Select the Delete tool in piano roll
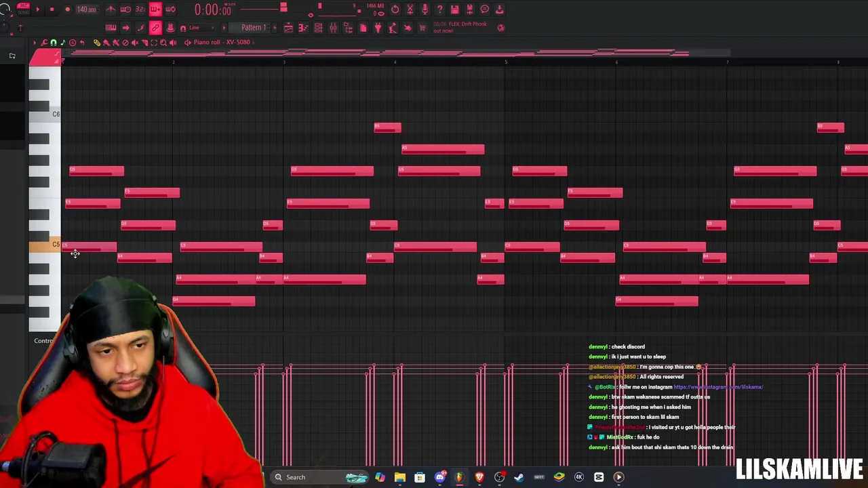 coord(125,42)
